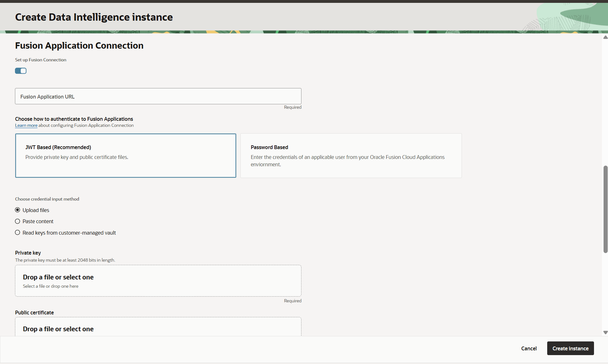Click the Required label under the URL field
The width and height of the screenshot is (608, 364).
pyautogui.click(x=292, y=107)
